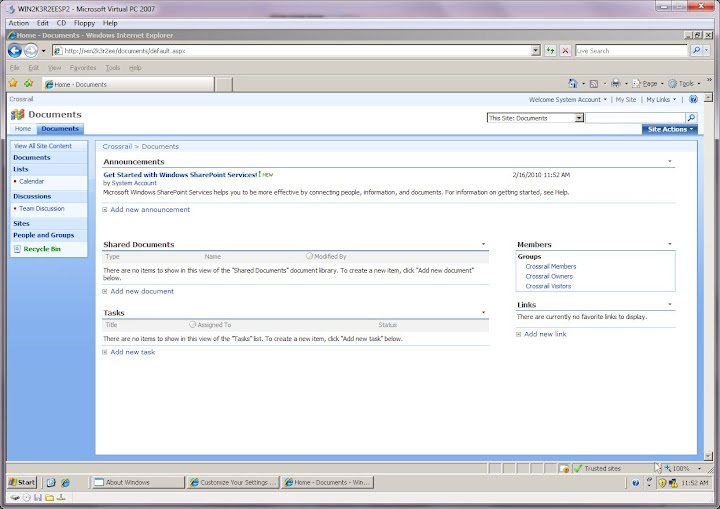Click the plus icon beside Add new document

(105, 291)
